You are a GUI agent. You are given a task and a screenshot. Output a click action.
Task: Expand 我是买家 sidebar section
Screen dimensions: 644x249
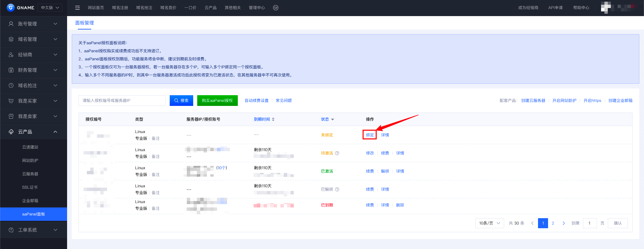point(34,101)
